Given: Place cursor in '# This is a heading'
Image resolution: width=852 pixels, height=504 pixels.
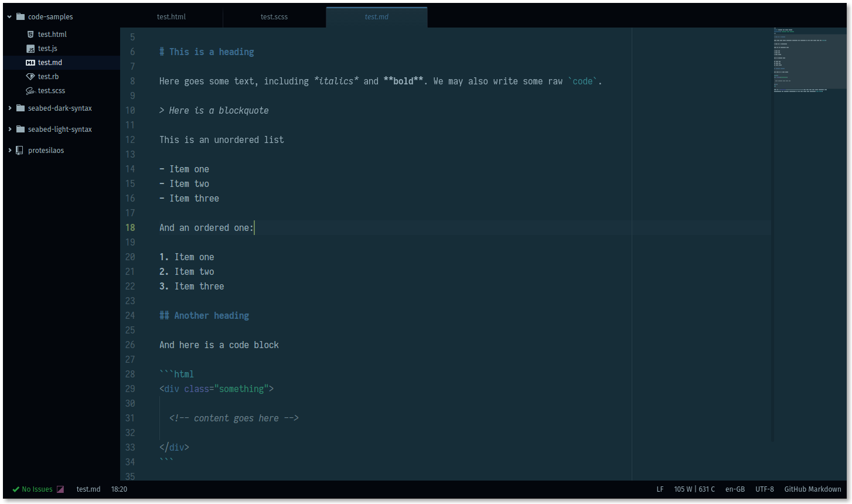Looking at the screenshot, I should coord(207,52).
